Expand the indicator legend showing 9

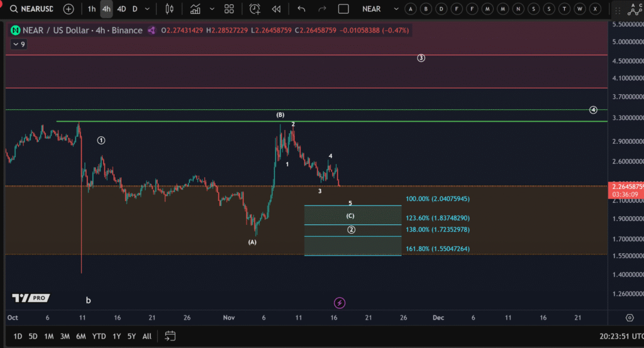point(19,44)
